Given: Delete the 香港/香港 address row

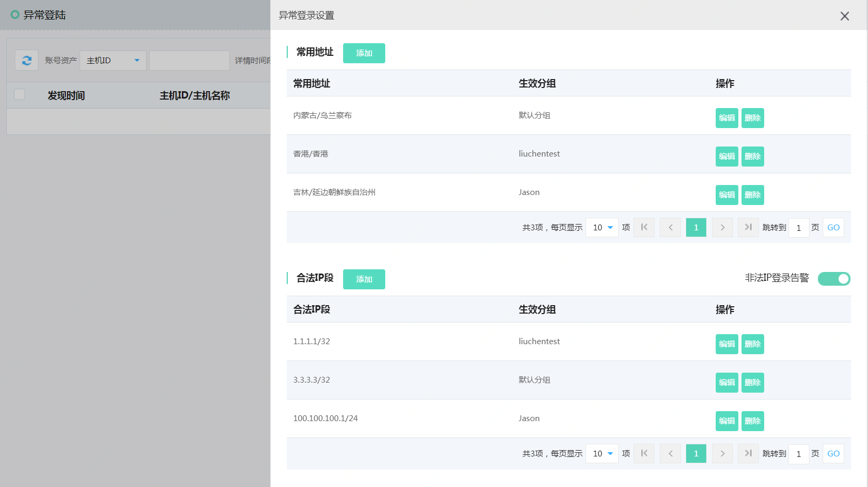Looking at the screenshot, I should (x=753, y=157).
